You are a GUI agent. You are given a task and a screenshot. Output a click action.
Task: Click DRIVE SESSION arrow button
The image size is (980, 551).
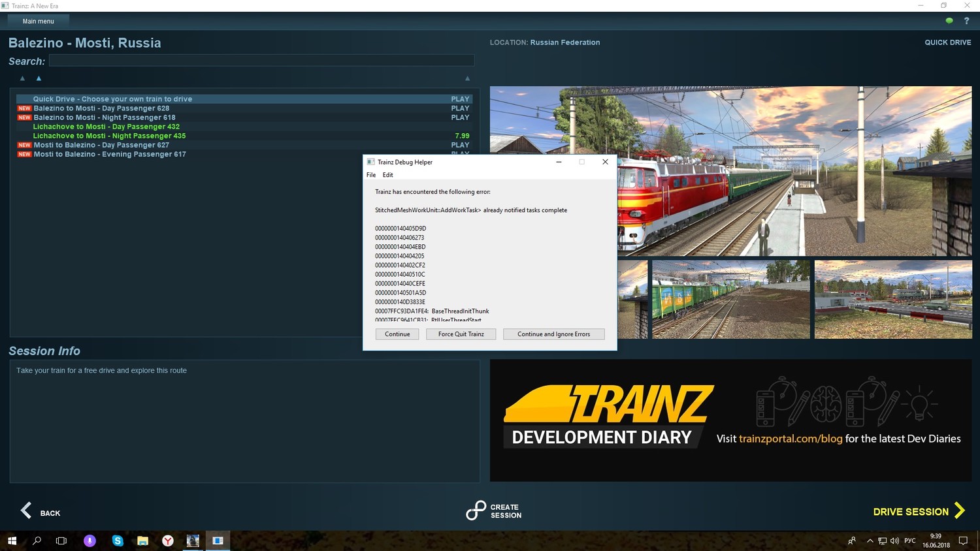tap(919, 511)
